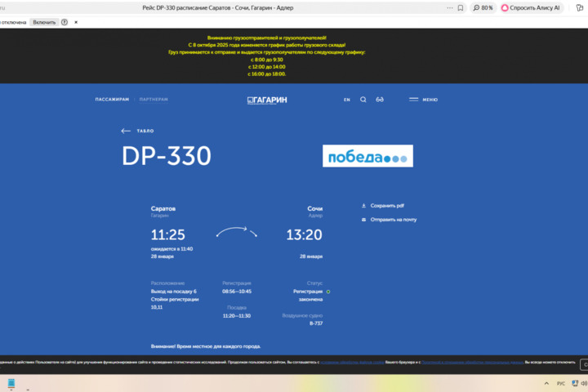Click the download icon beside Сохранить pdf

pos(363,206)
